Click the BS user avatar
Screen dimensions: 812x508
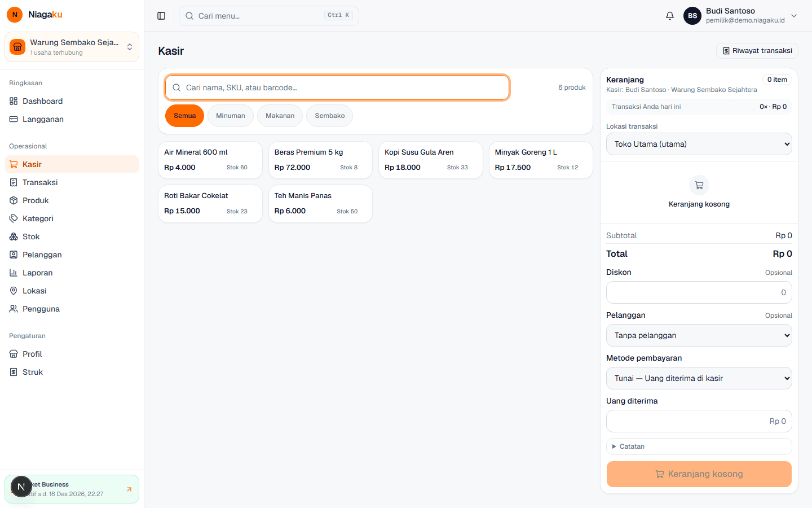click(692, 16)
